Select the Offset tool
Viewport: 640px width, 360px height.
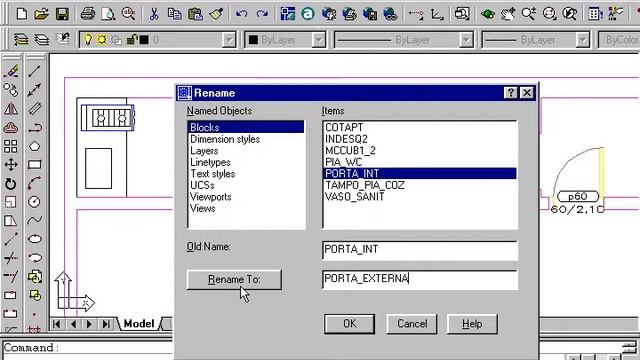click(11, 128)
